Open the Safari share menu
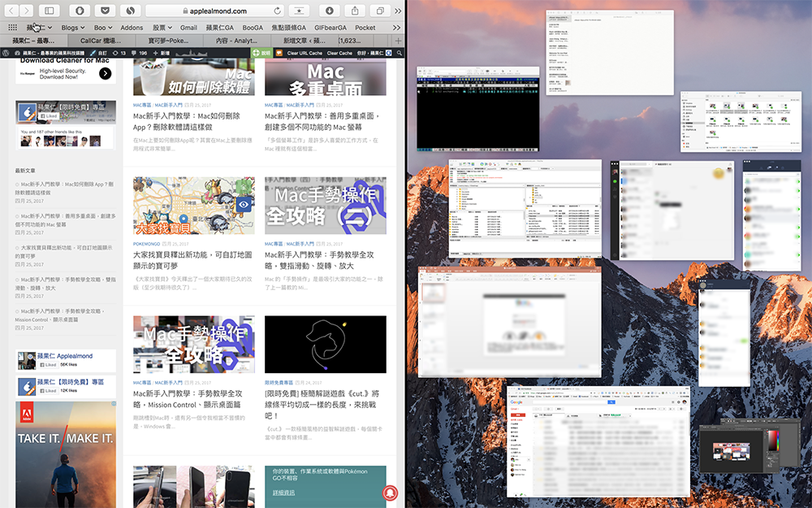The height and width of the screenshot is (508, 812). 355,11
